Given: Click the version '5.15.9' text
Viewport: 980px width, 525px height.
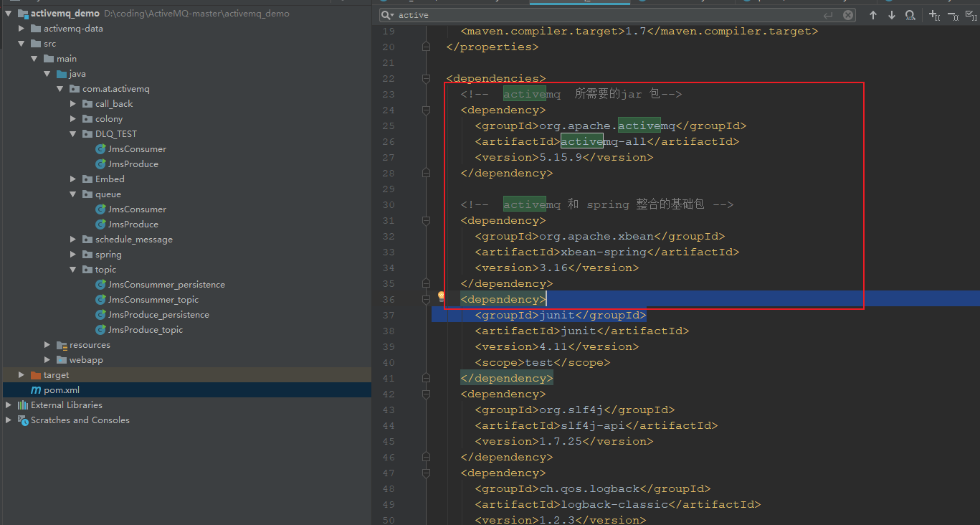Looking at the screenshot, I should (x=561, y=157).
